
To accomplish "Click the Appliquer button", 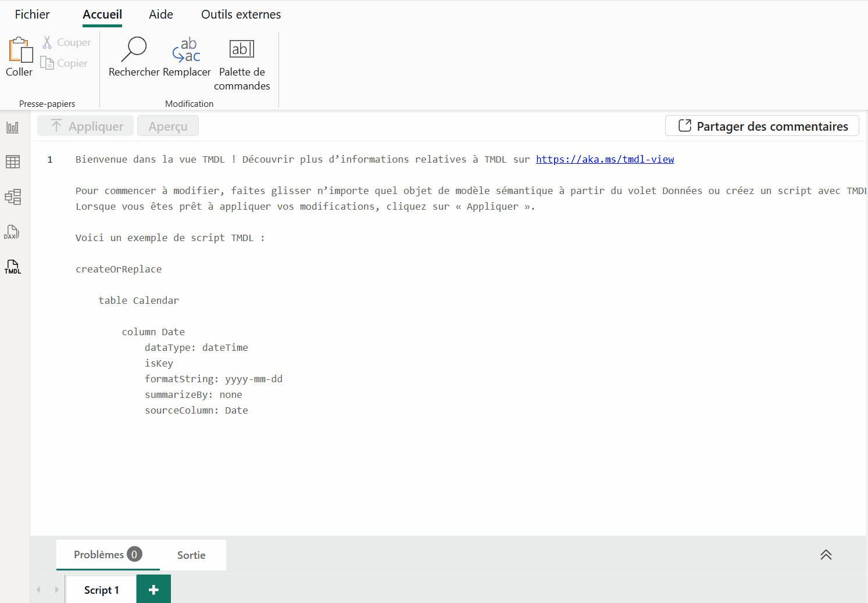I will click(85, 126).
